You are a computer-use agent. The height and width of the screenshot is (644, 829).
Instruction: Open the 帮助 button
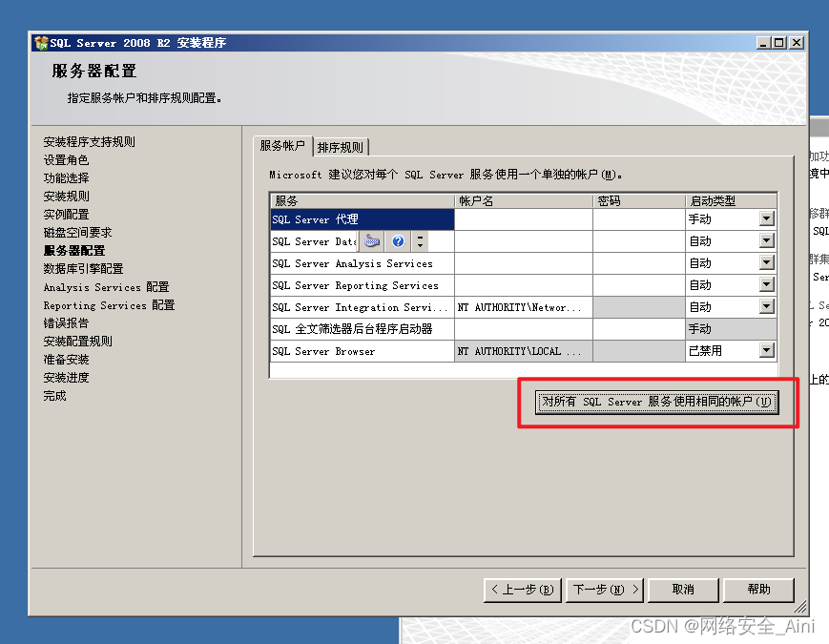(x=758, y=590)
